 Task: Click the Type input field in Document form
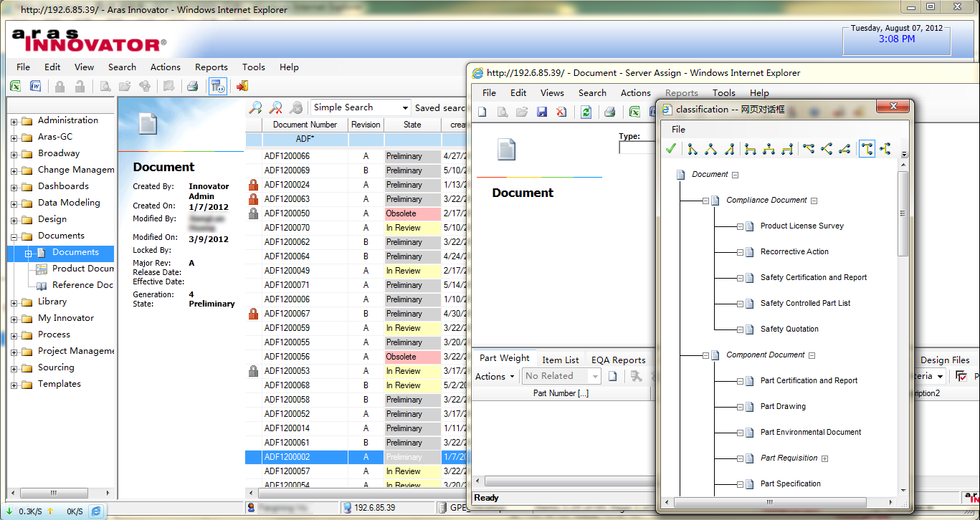[637, 148]
